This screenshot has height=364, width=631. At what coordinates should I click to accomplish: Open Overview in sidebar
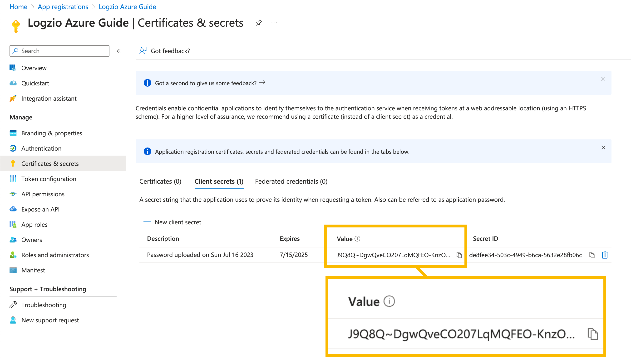pyautogui.click(x=34, y=68)
